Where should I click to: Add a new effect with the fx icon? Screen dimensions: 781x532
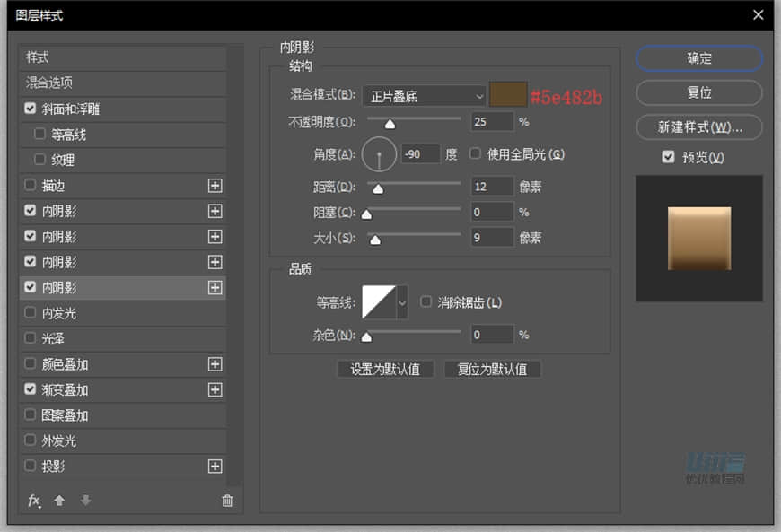tap(34, 501)
